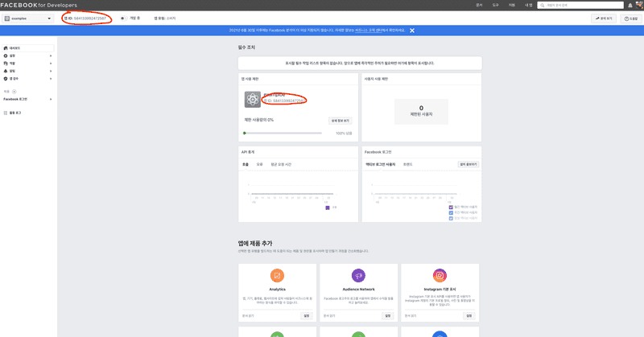
Task: Select the third tab in API stats card
Action: 281,164
